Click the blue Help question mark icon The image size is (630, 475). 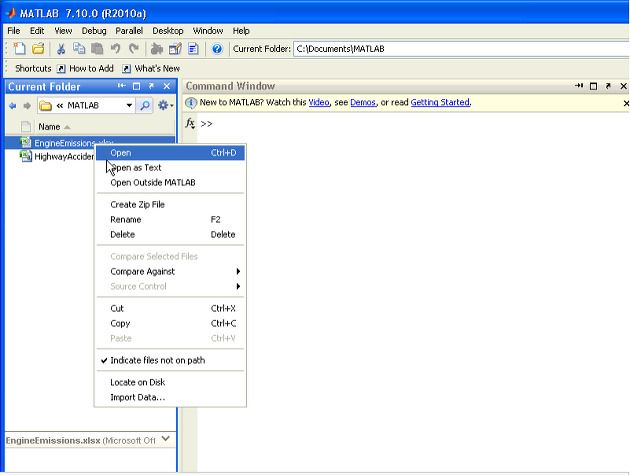(217, 49)
